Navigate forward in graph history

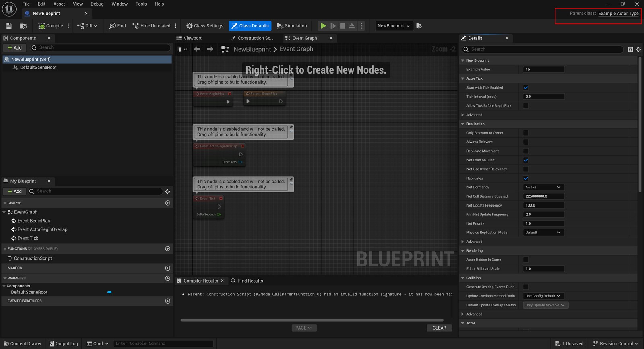210,49
